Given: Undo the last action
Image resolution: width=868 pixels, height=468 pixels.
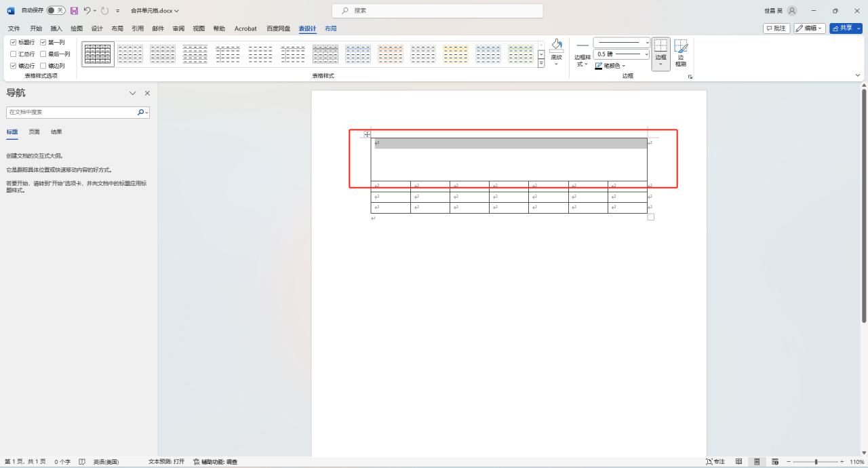Looking at the screenshot, I should click(x=87, y=11).
